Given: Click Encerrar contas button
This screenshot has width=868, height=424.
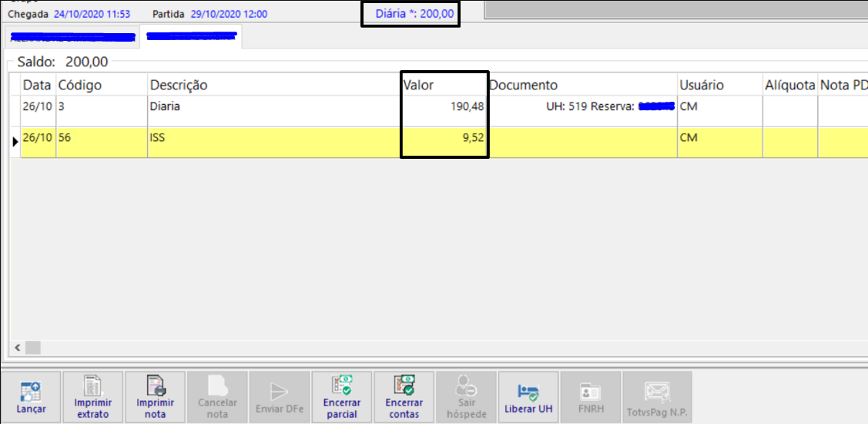Looking at the screenshot, I should pyautogui.click(x=404, y=396).
